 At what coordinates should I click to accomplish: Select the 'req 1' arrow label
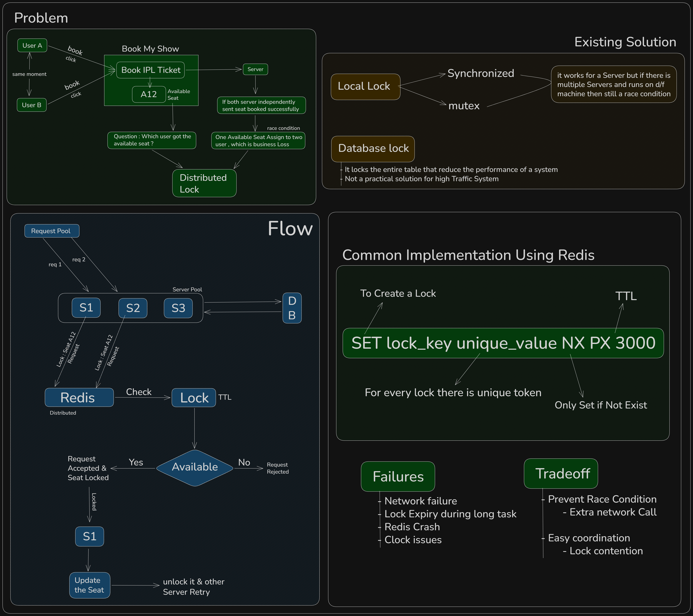click(x=55, y=264)
